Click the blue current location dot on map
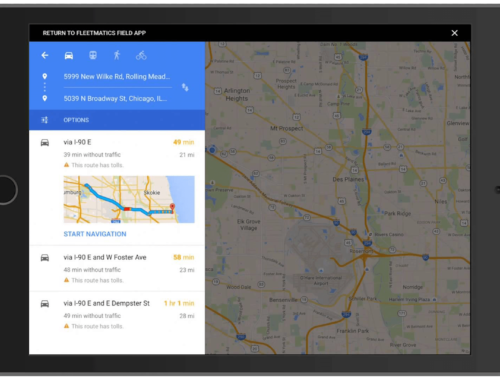This screenshot has width=500, height=380. point(212,150)
